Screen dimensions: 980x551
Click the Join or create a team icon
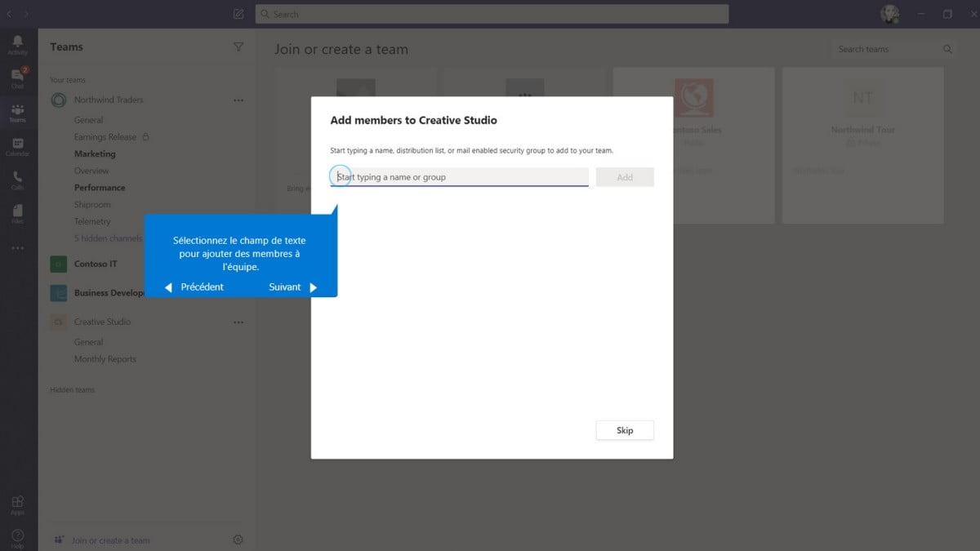coord(59,540)
